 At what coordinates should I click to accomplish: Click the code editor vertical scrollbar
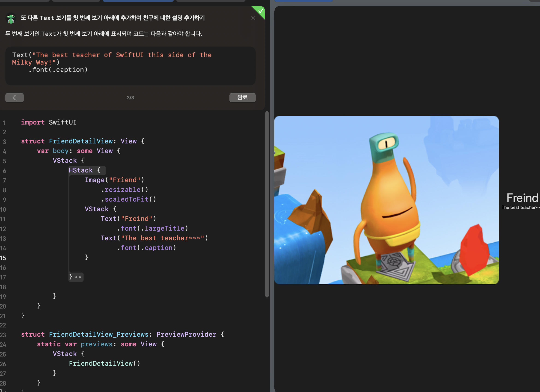click(x=267, y=204)
